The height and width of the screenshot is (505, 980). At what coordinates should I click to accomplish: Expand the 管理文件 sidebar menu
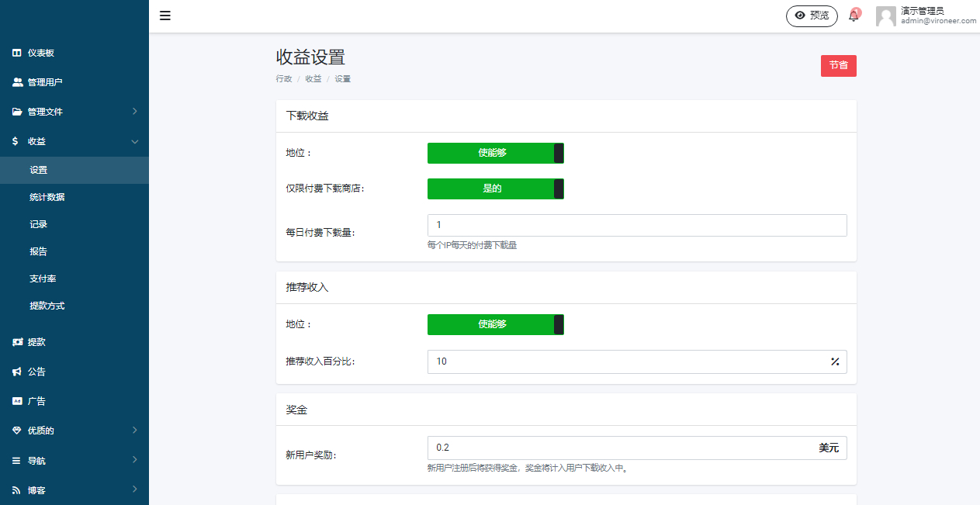click(x=74, y=112)
